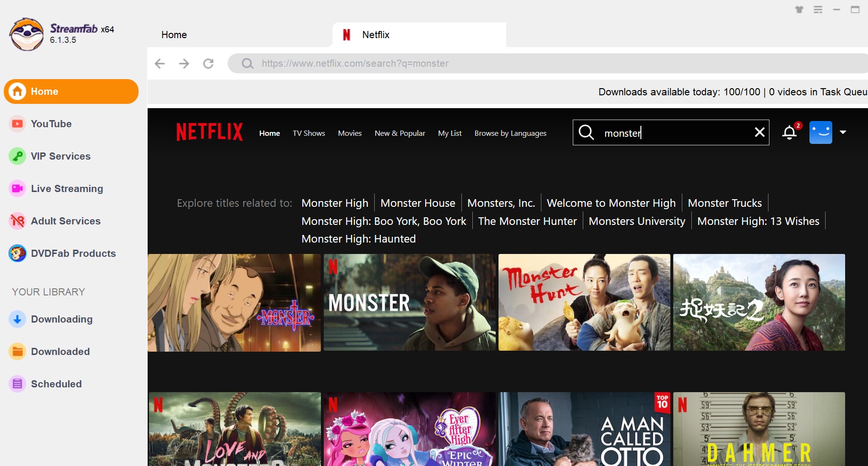Open TV Shows in Netflix nav
Image resolution: width=868 pixels, height=466 pixels.
pyautogui.click(x=309, y=133)
